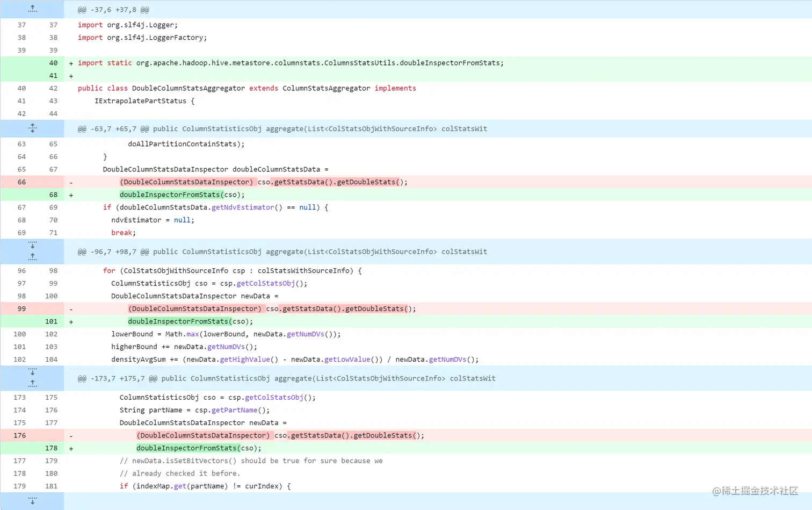Click 'higherBound += newData.getNumDVs();' line
The height and width of the screenshot is (510, 812).
[184, 347]
